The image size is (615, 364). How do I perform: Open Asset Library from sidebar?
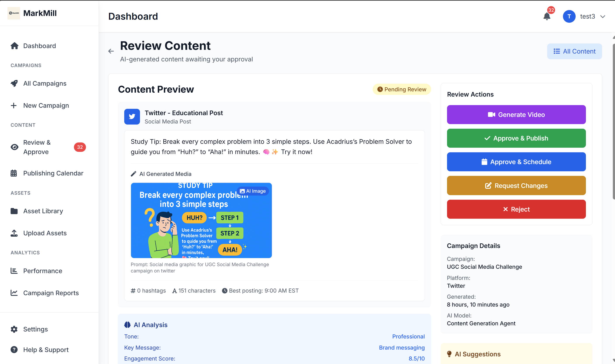point(43,211)
